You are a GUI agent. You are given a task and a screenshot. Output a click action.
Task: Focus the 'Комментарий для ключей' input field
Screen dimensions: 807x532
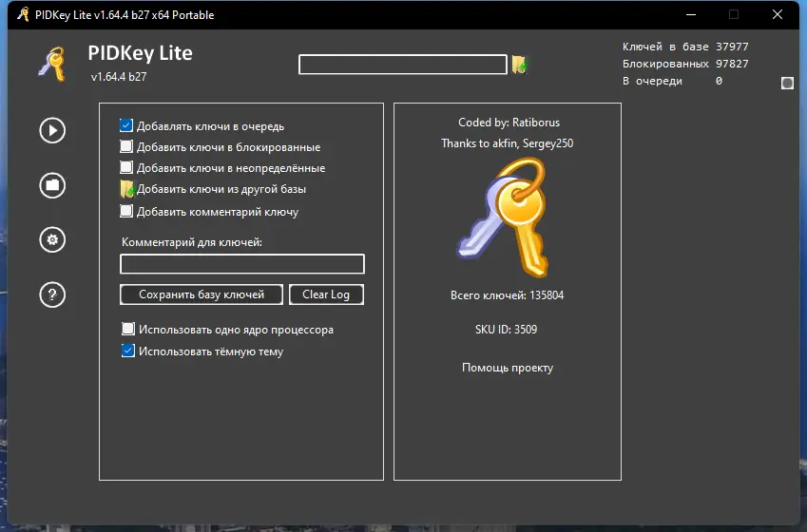click(x=241, y=264)
